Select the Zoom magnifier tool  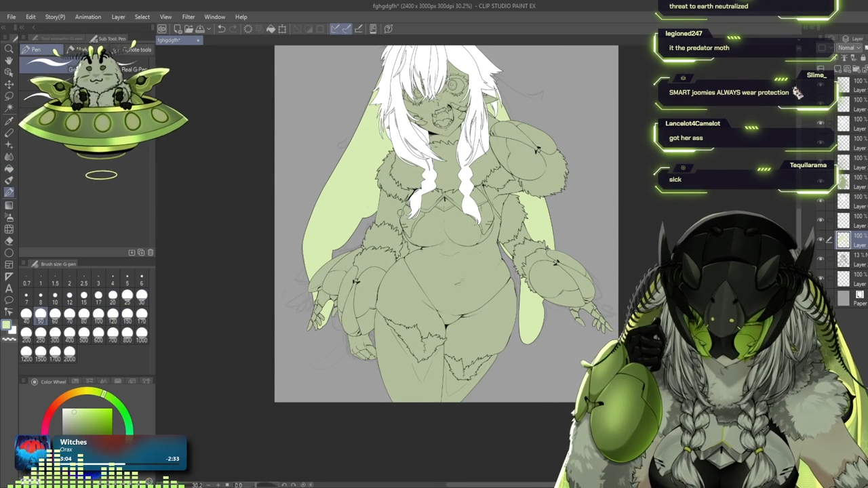point(9,49)
